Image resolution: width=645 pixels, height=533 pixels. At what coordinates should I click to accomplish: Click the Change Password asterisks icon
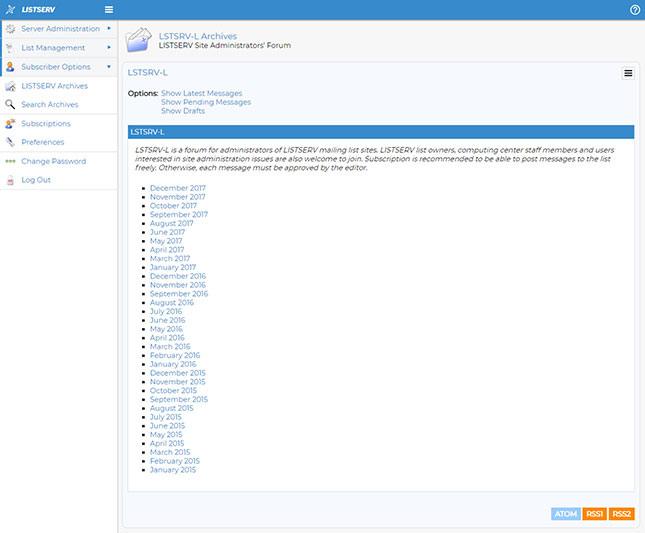pyautogui.click(x=10, y=161)
